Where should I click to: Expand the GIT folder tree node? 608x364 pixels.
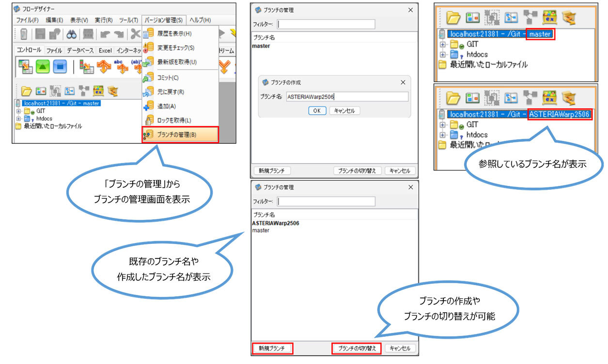18,111
